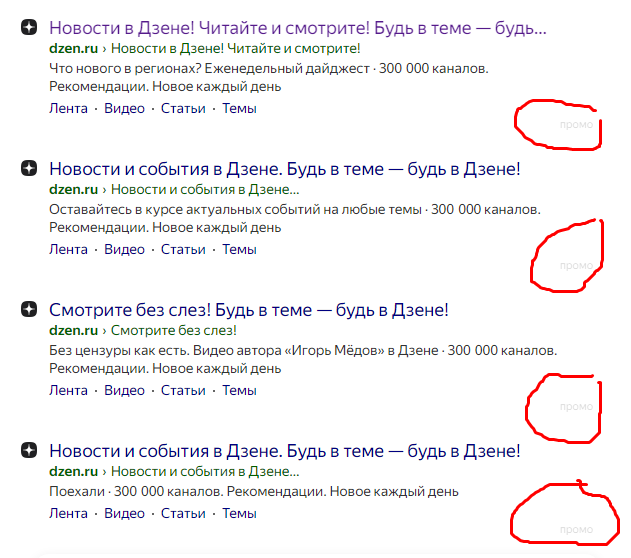Open Статьи under the 'Оставайтесь в курсе' result
The height and width of the screenshot is (558, 631).
[x=183, y=249]
